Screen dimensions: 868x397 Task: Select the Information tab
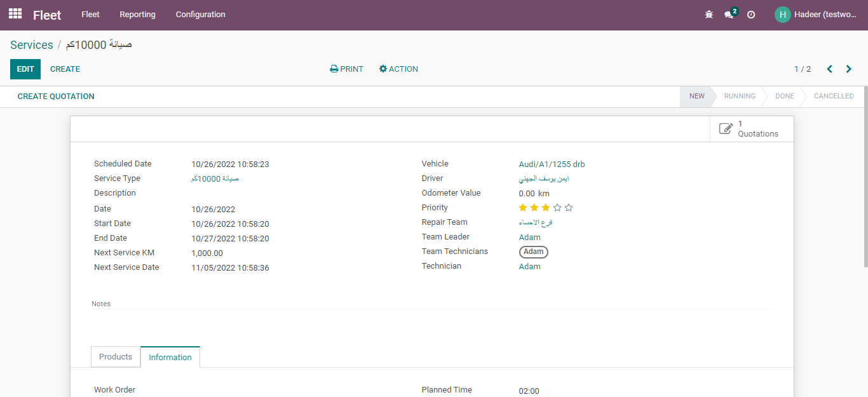click(x=170, y=358)
